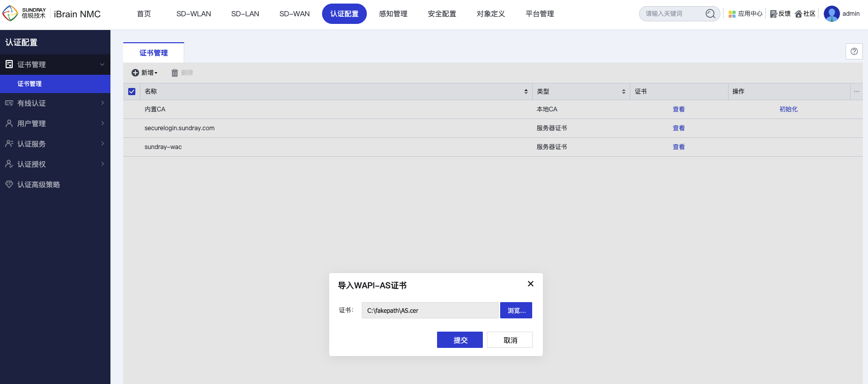Sort by 类型 column arrows

624,92
